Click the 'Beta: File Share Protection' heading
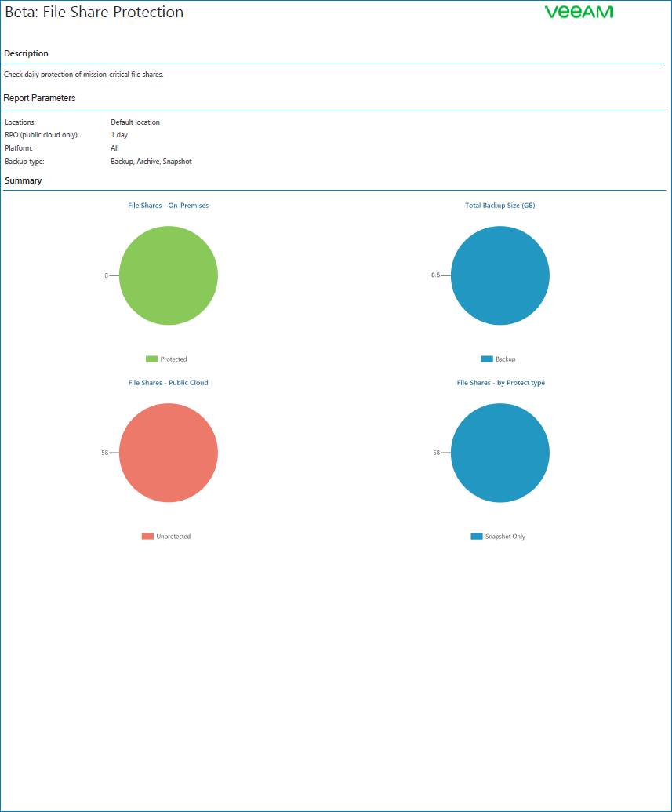 click(94, 12)
